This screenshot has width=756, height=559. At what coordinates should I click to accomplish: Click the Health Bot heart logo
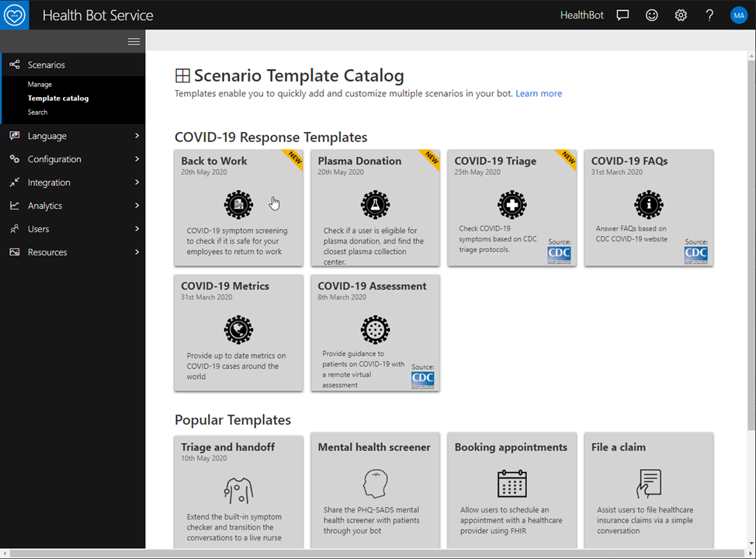15,15
